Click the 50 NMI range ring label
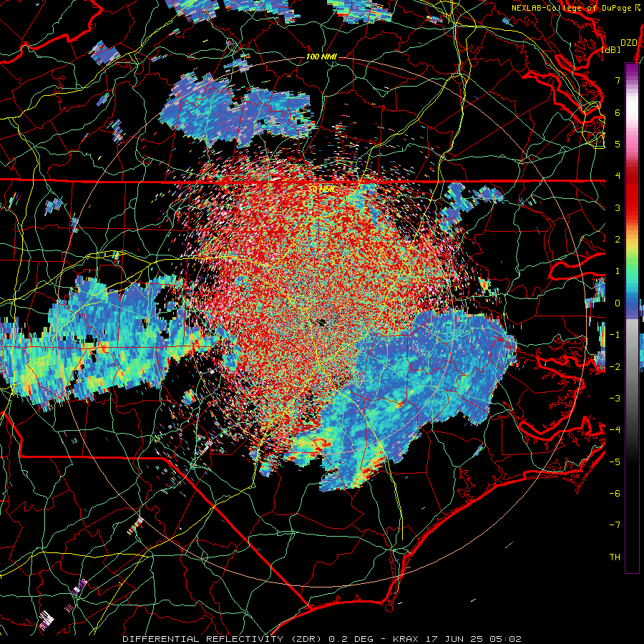This screenshot has height=644, width=644. 321,189
